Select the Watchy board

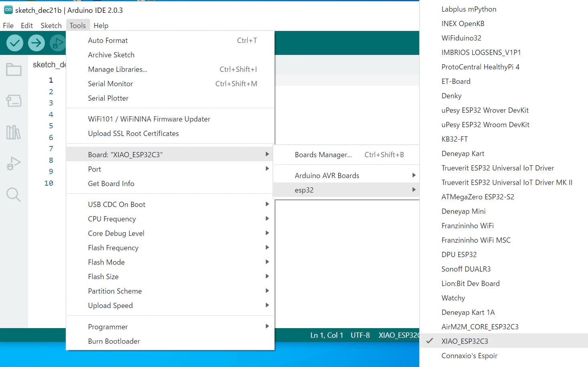(504, 298)
